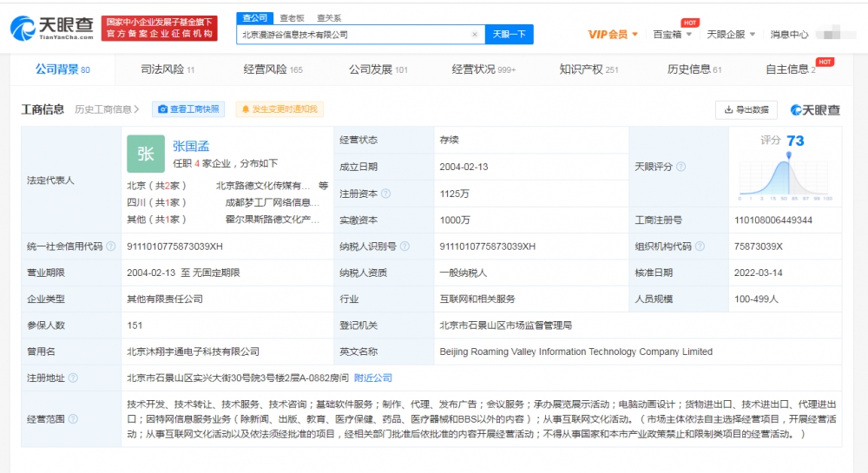
Task: Switch to the 知识产权 tab
Action: [589, 69]
